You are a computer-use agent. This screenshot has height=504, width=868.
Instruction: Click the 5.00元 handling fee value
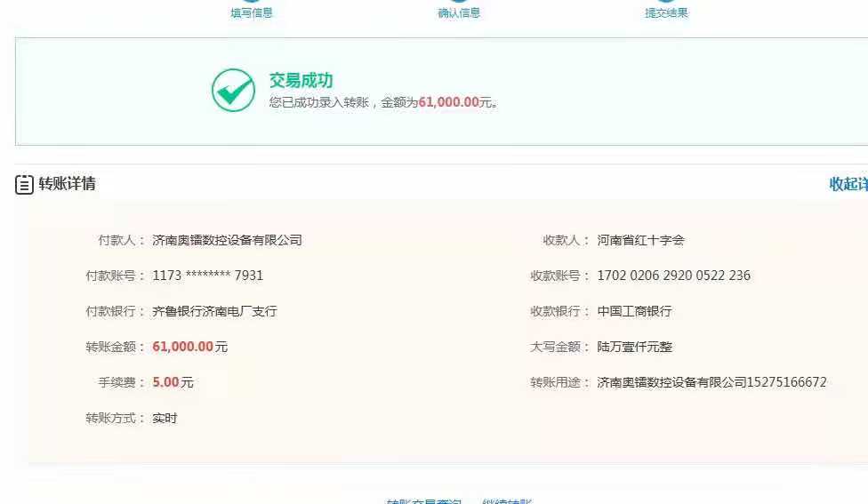tap(173, 382)
